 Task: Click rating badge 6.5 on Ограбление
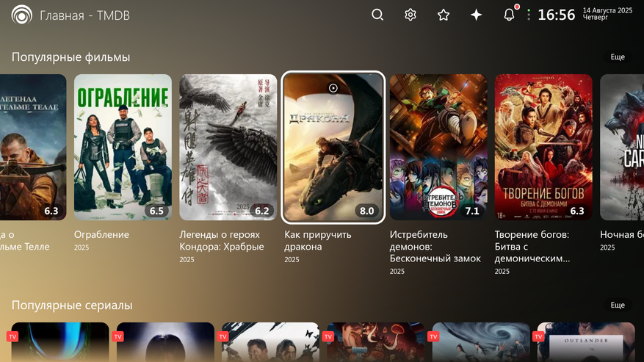coord(156,211)
